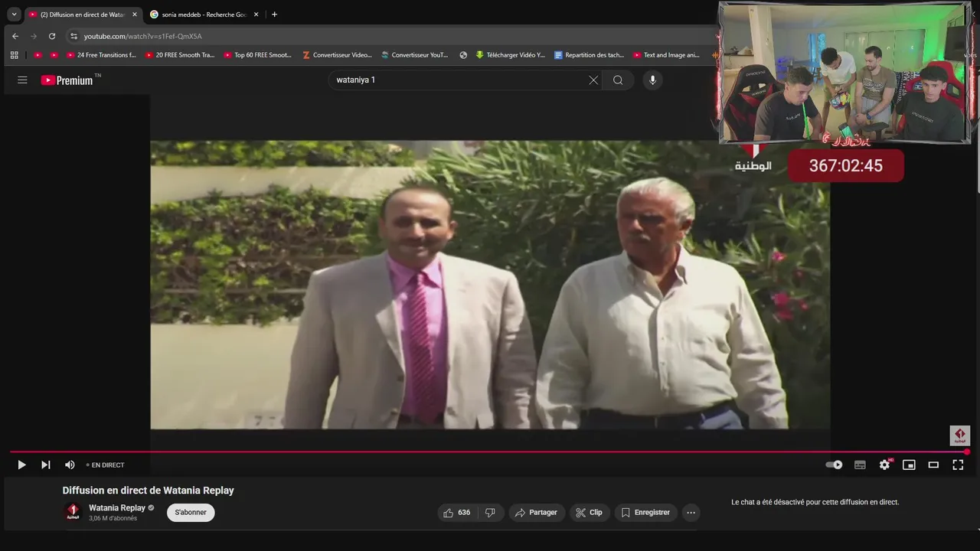
Task: Expand the tab search dropdown arrow
Action: (14, 15)
